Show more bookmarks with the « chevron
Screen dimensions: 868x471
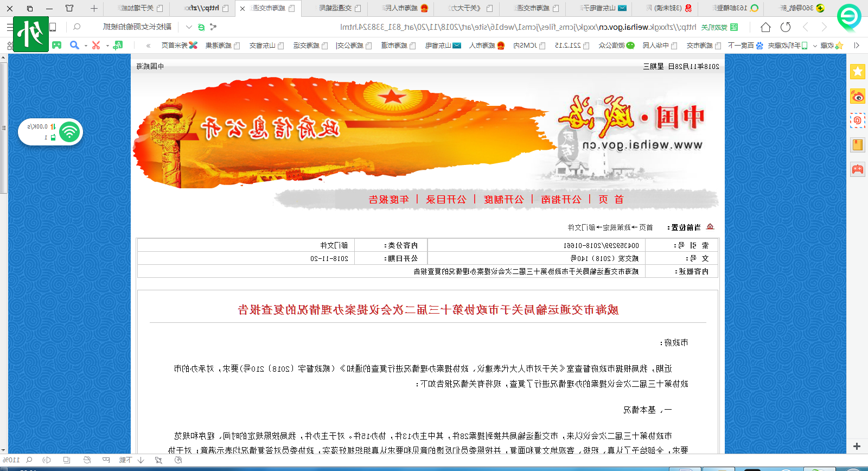click(149, 46)
